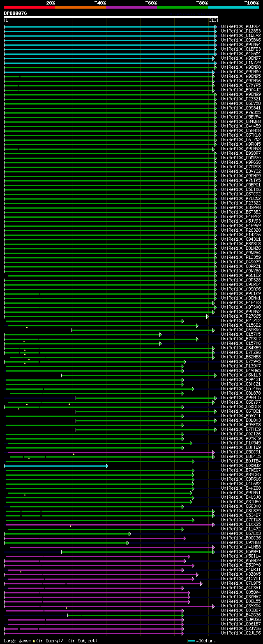Open UniRef100_Q00WJ2 entry

click(x=241, y=466)
